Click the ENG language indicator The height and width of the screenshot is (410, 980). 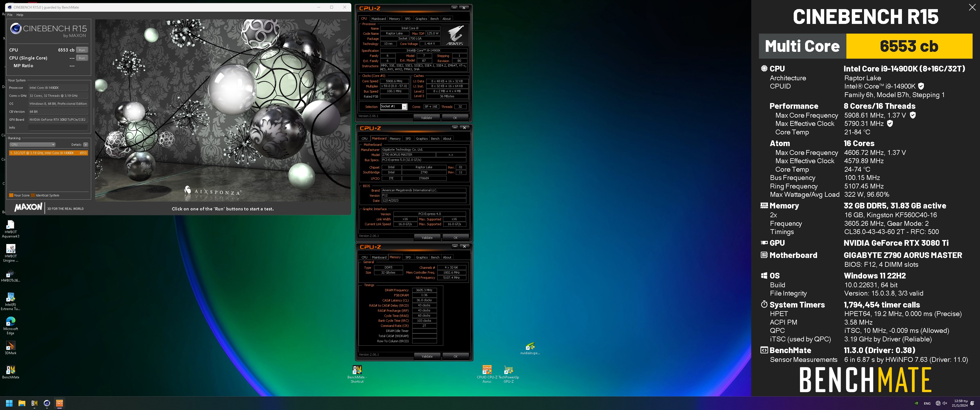tap(927, 403)
